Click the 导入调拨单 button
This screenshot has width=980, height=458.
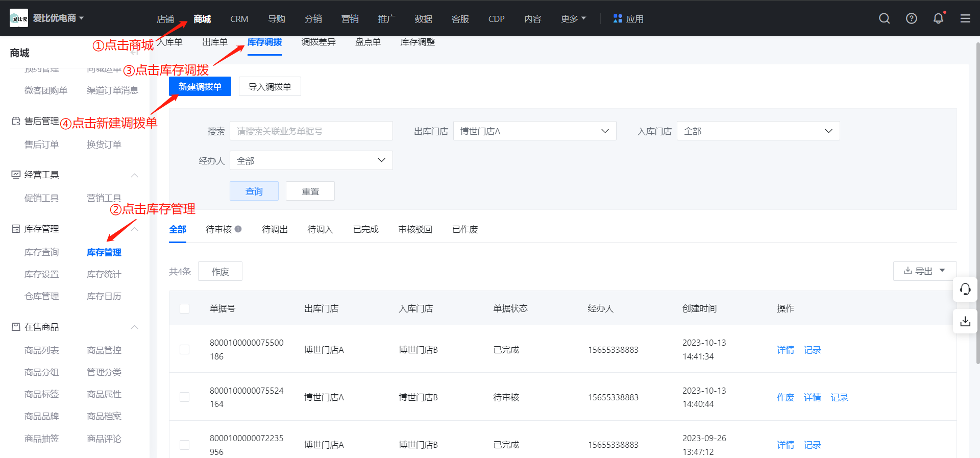[270, 86]
